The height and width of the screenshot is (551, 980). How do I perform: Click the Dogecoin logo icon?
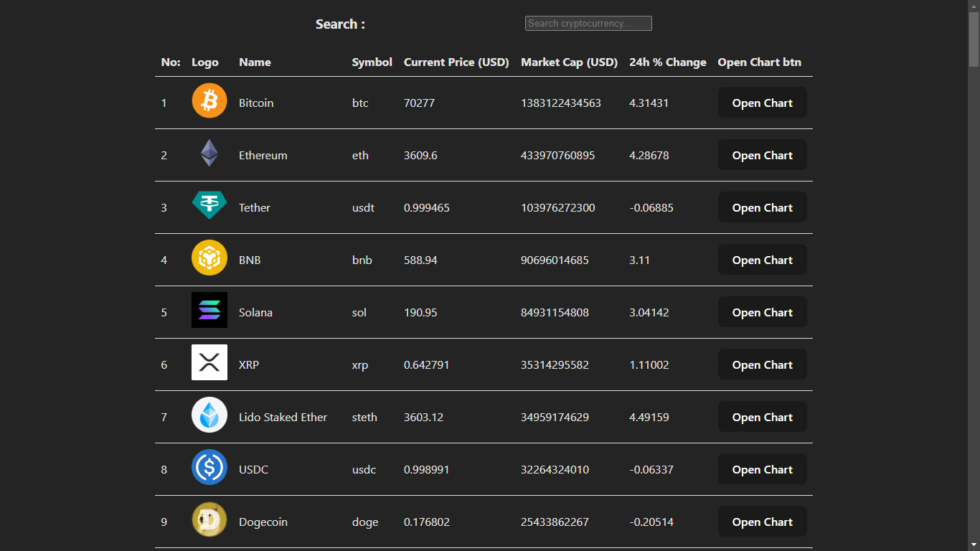coord(209,519)
